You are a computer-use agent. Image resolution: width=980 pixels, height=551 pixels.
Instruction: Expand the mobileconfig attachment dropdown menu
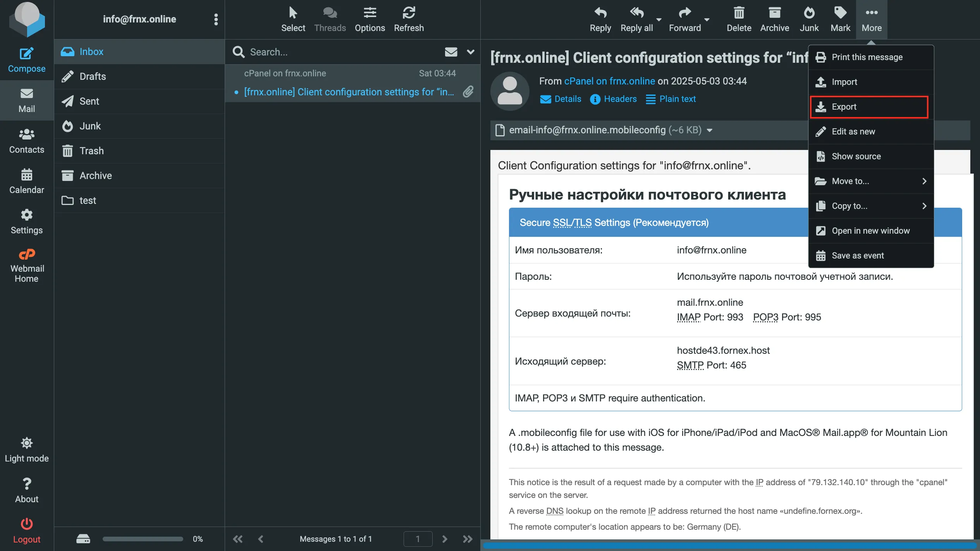click(710, 130)
